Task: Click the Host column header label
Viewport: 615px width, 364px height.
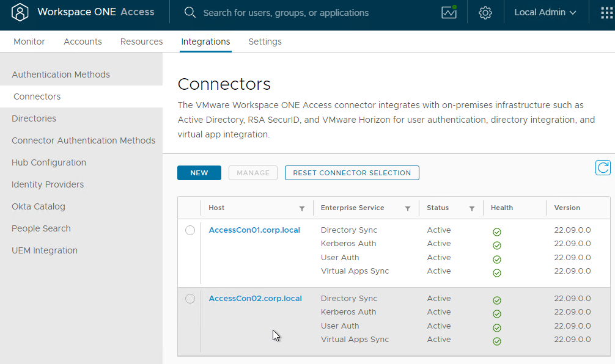Action: click(216, 208)
